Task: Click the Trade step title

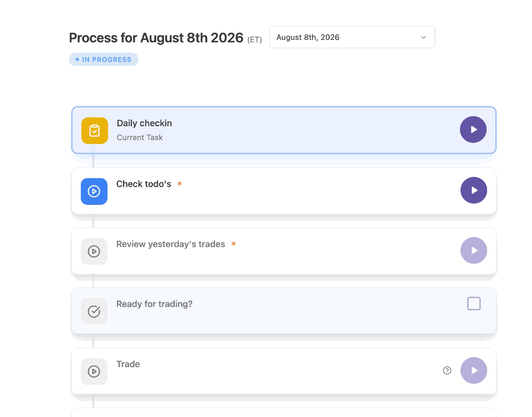Action: point(128,364)
